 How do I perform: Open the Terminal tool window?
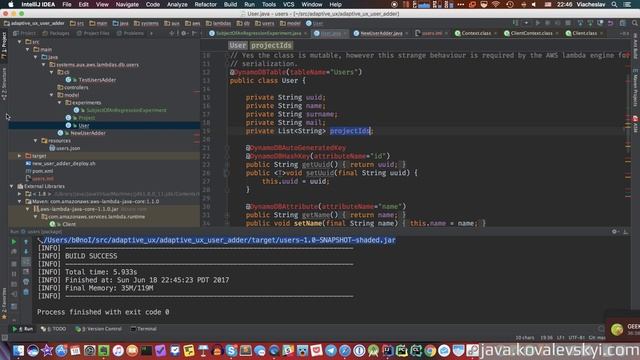pyautogui.click(x=143, y=329)
